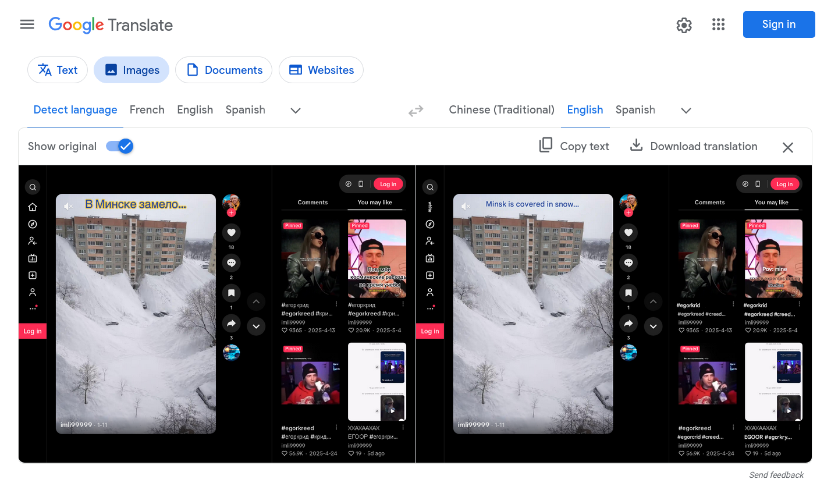Open the Send feedback link
This screenshot has width=831, height=504.
tap(776, 475)
